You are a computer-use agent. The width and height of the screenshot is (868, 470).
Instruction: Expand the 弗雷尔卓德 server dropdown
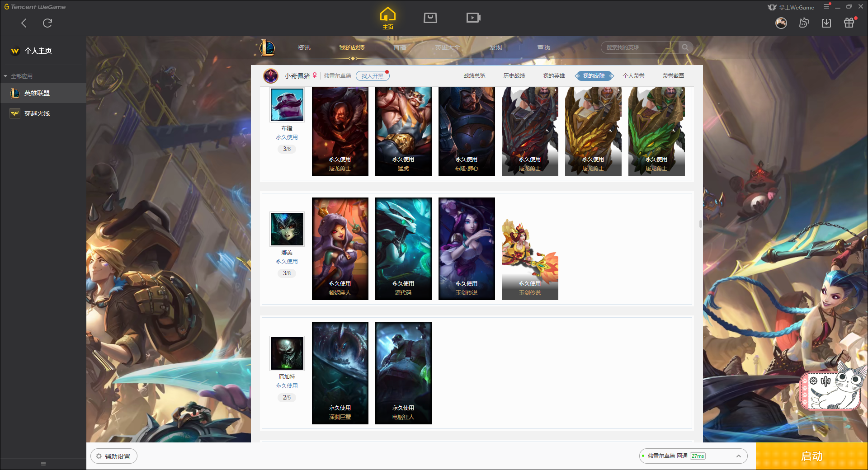pyautogui.click(x=693, y=456)
